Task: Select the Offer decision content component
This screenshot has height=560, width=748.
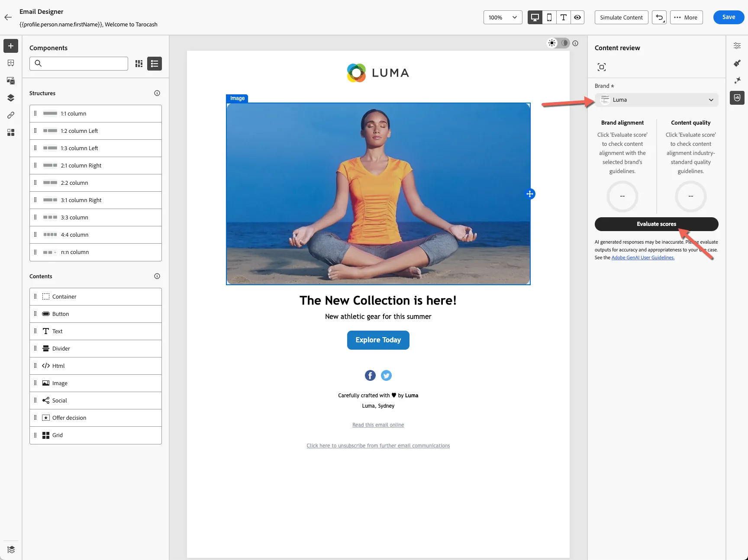Action: tap(96, 418)
